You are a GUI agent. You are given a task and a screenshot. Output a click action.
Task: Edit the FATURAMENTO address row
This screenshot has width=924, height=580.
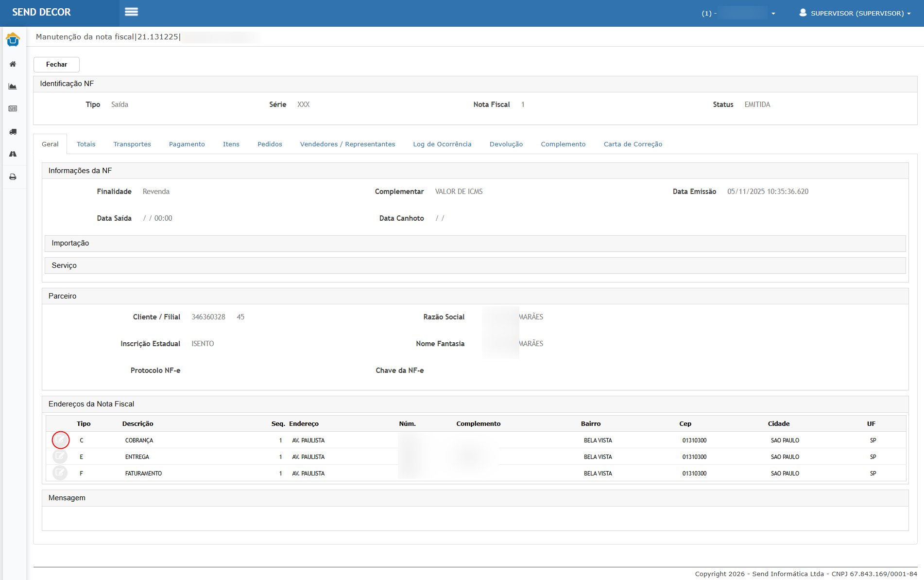point(60,473)
